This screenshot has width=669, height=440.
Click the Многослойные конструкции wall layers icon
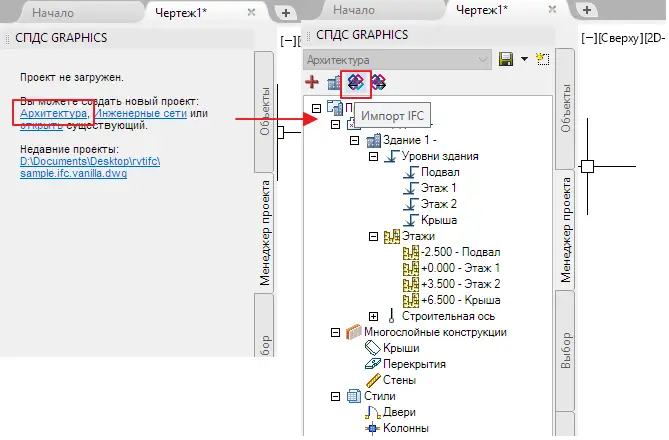click(x=354, y=332)
